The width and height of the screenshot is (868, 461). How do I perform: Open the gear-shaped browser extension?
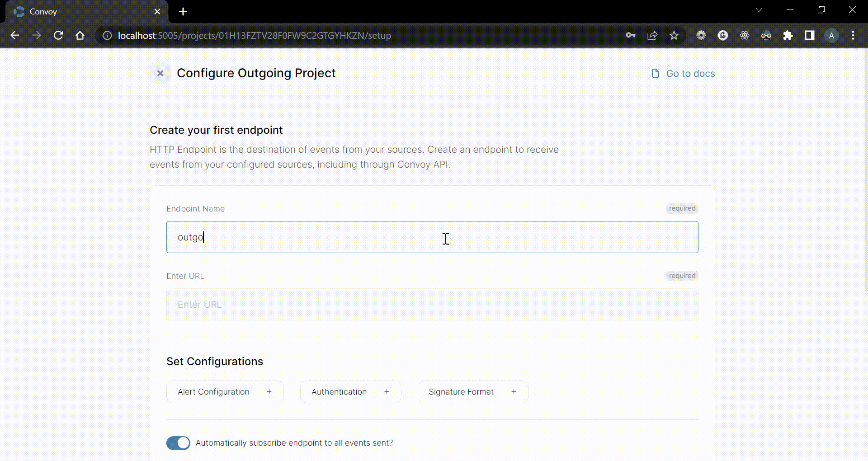coord(701,35)
